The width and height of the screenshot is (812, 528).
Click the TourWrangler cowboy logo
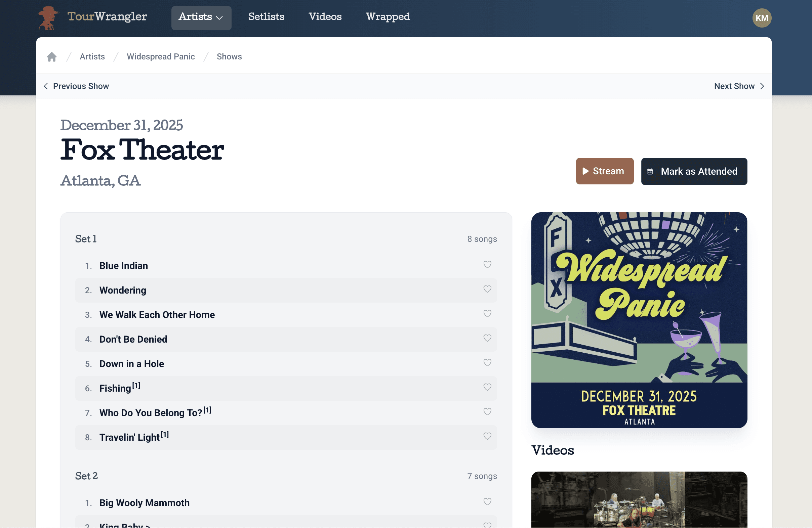click(x=48, y=18)
